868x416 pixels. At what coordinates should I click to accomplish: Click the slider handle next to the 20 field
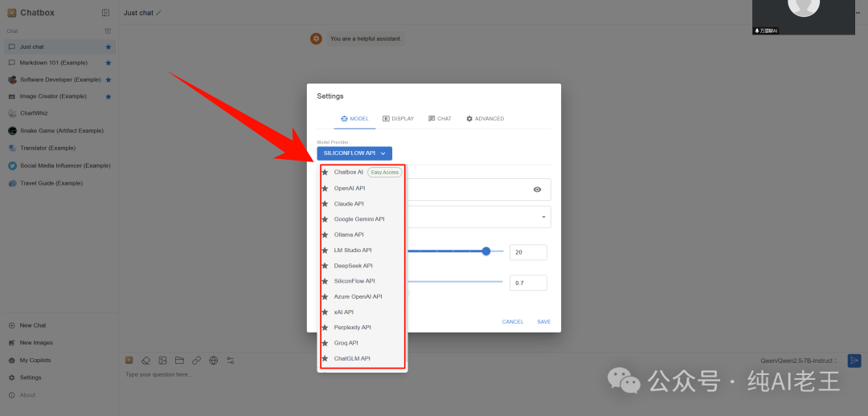[x=486, y=251]
